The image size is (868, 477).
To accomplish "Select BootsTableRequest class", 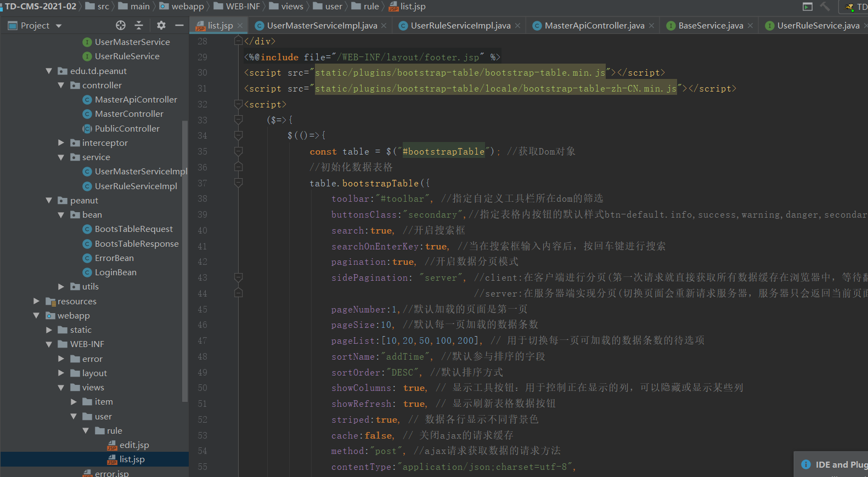I will tap(134, 229).
